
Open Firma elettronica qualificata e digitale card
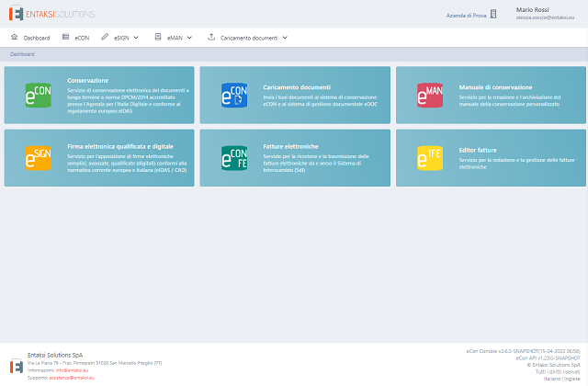point(120,146)
